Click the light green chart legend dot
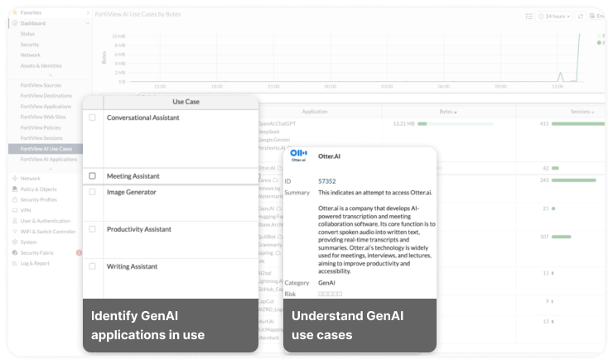Image resolution: width=613 pixels, height=364 pixels. point(599,36)
